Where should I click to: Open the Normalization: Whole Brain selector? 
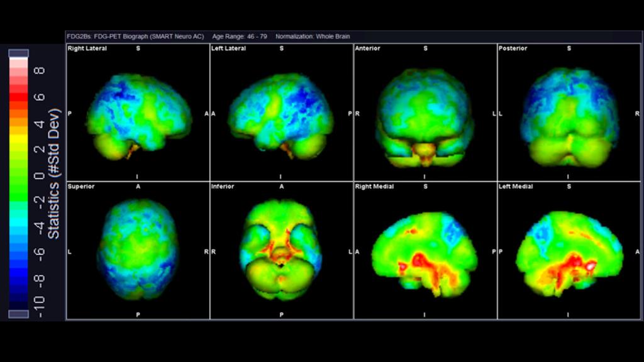[x=312, y=36]
